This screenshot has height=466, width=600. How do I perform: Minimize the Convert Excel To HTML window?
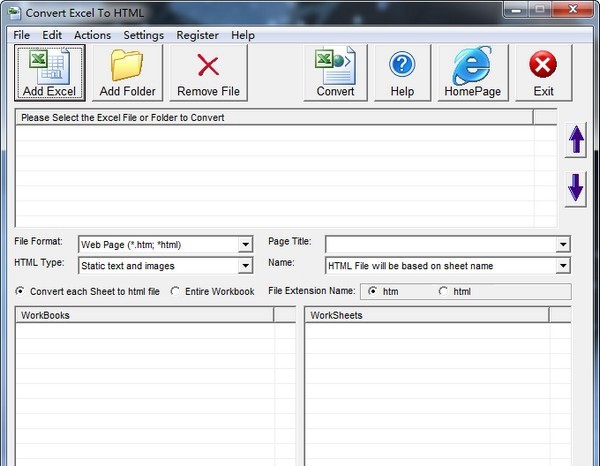pyautogui.click(x=516, y=10)
